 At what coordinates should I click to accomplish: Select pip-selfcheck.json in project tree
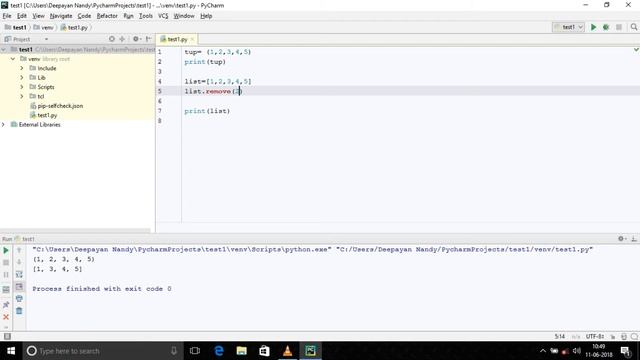point(57,106)
